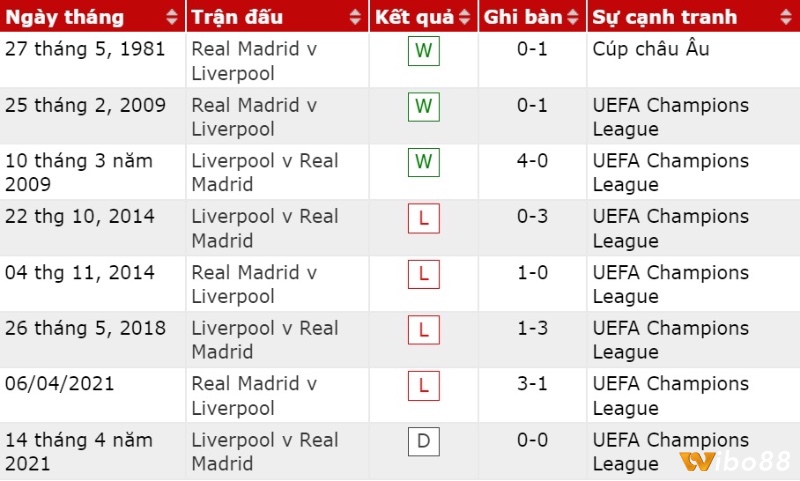Click the L badge for 22 thg 10, 2014
Viewport: 800px width, 481px height.
click(424, 218)
